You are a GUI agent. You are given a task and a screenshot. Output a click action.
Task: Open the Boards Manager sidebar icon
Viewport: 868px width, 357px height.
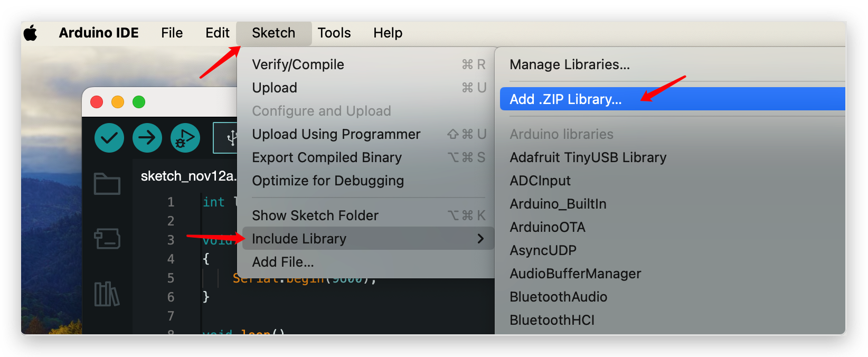point(107,239)
